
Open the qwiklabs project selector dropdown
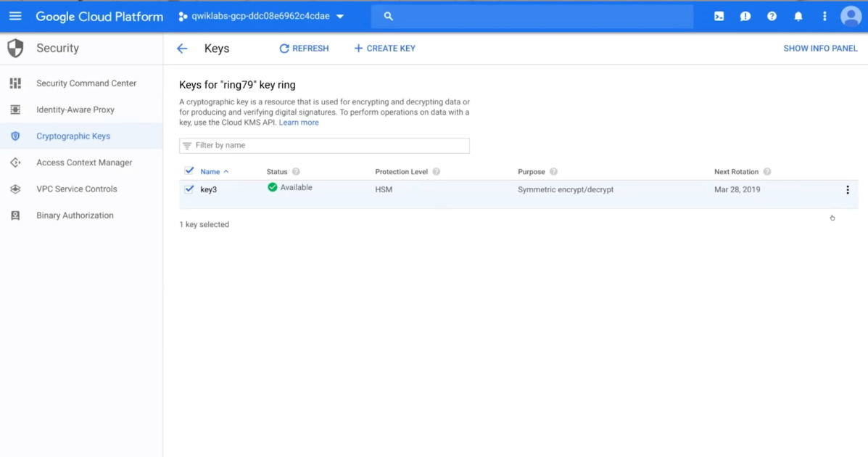point(261,16)
